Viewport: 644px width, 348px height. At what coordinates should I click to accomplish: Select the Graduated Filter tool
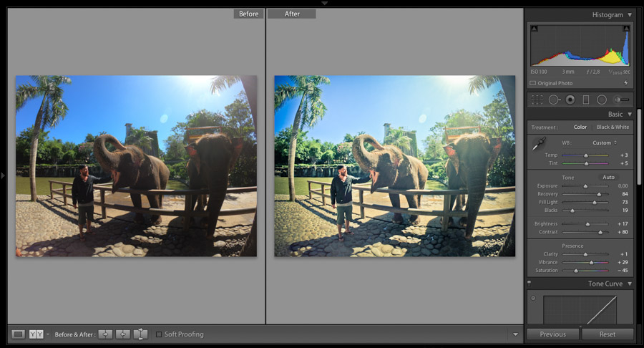[586, 100]
